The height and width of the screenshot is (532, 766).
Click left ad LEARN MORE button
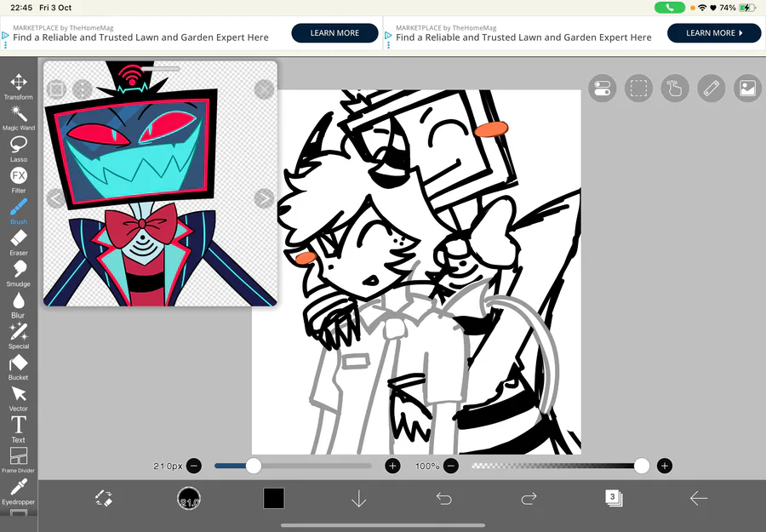pos(334,32)
